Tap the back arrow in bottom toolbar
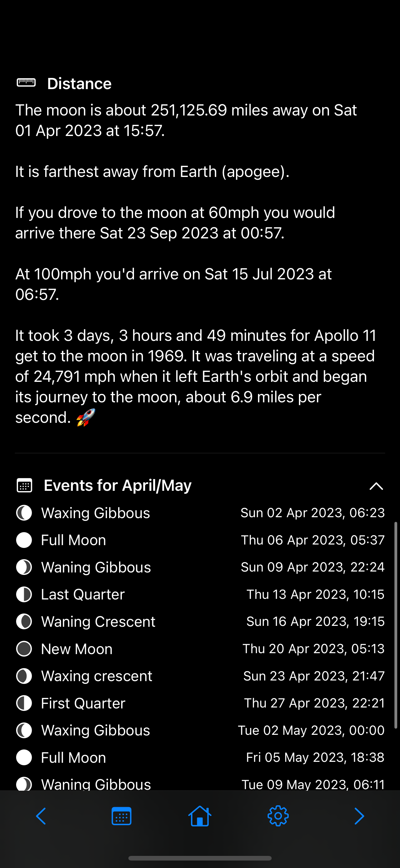The width and height of the screenshot is (400, 868). coord(41,816)
